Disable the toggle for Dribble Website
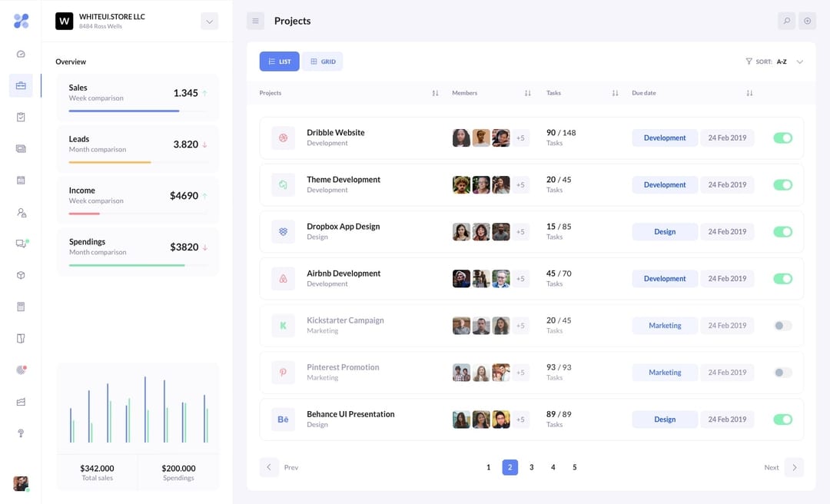Image resolution: width=830 pixels, height=504 pixels. click(x=783, y=138)
